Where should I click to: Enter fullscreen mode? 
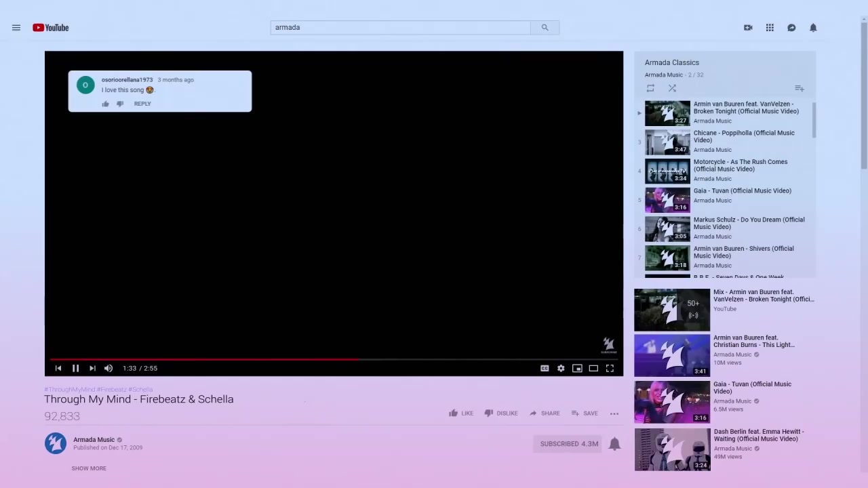tap(610, 368)
